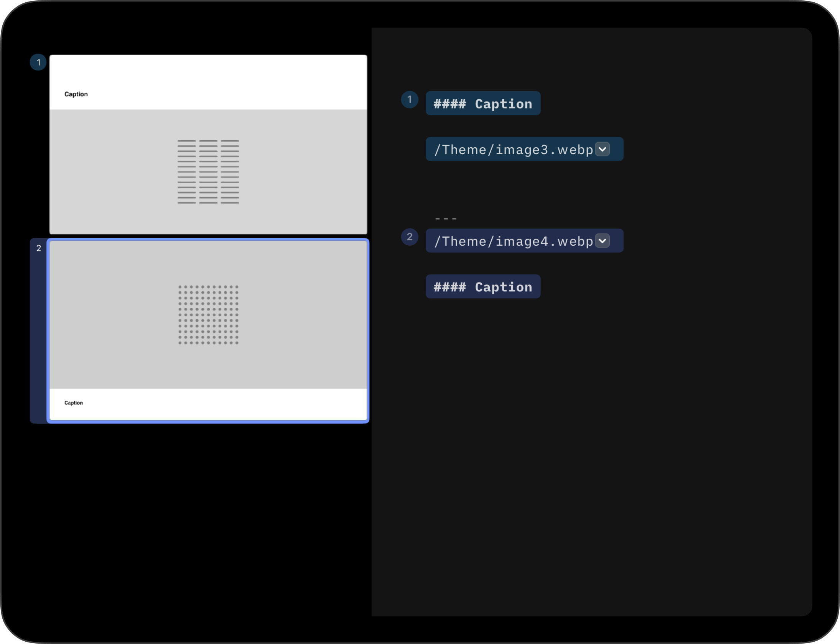
Task: Click the /Theme/image3.webp path text
Action: tap(514, 149)
